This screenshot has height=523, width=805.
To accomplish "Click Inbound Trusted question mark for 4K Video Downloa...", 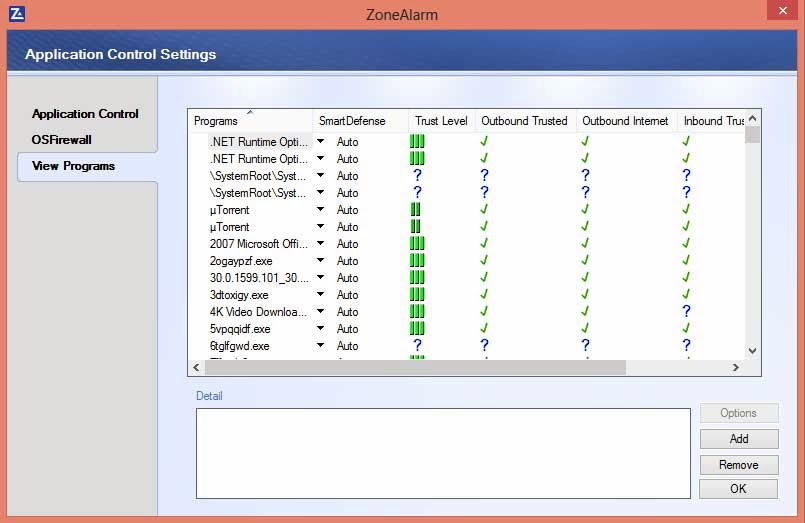I will point(686,312).
